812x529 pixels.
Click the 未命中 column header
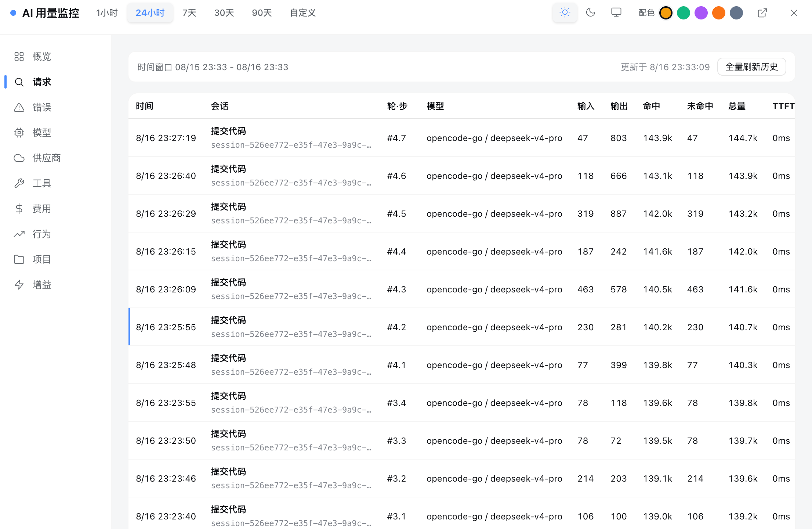(x=700, y=106)
